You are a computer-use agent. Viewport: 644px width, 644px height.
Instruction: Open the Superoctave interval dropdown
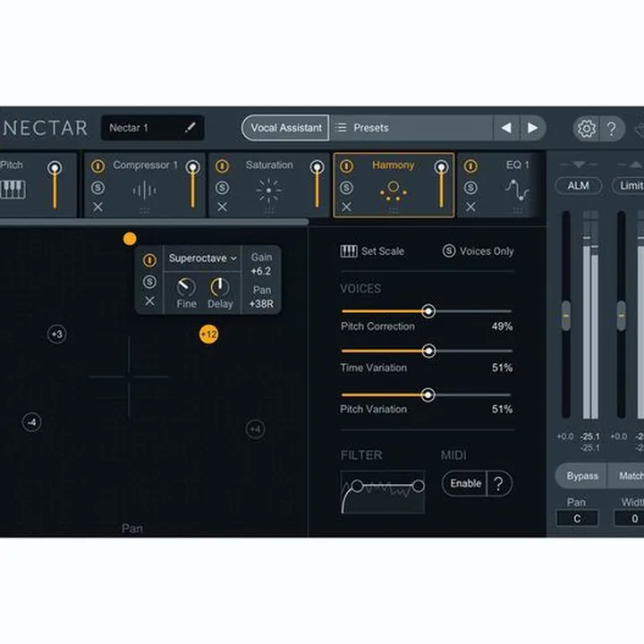(x=202, y=258)
